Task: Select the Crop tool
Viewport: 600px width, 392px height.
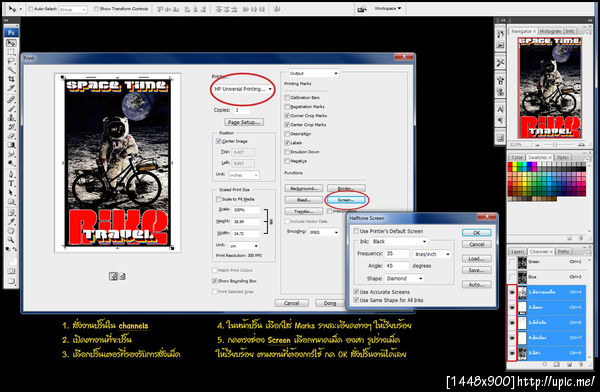Action: [11, 80]
